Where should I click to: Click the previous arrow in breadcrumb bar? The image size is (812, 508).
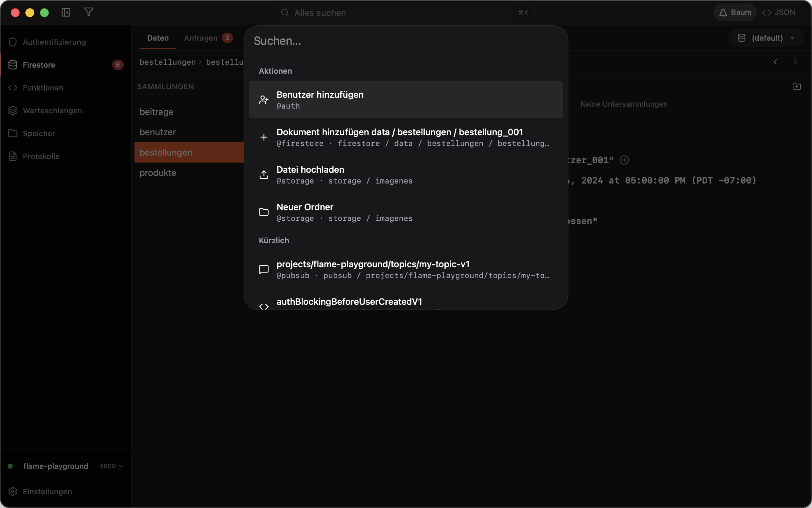pos(775,62)
